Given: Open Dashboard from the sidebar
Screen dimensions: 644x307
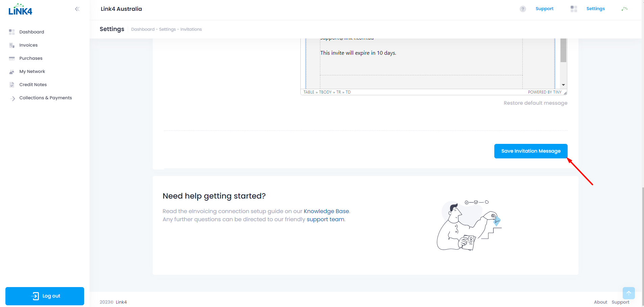Looking at the screenshot, I should coord(32,32).
